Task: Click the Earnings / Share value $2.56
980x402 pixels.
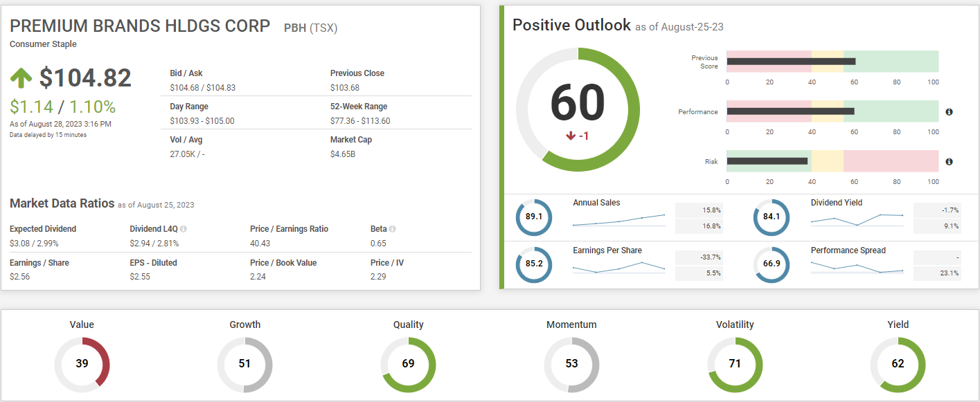Action: click(19, 277)
